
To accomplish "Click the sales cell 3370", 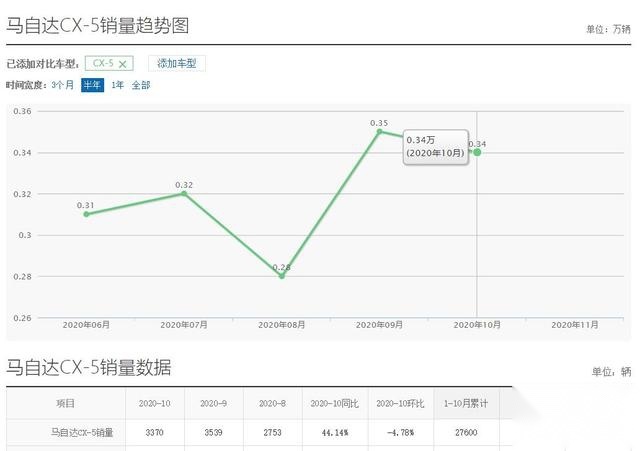I will click(x=154, y=432).
